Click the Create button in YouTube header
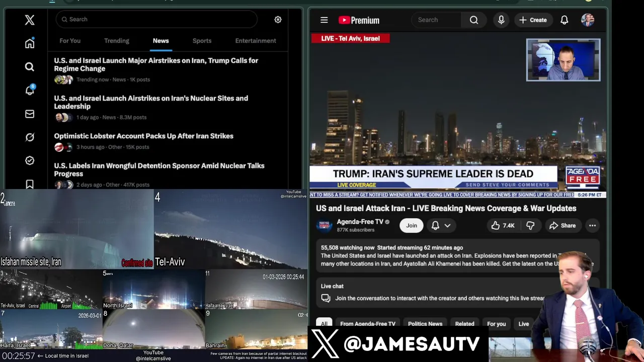644x362 pixels. 533,20
